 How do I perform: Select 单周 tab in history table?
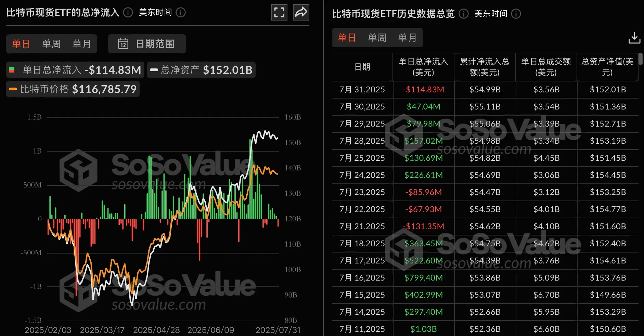tap(377, 38)
